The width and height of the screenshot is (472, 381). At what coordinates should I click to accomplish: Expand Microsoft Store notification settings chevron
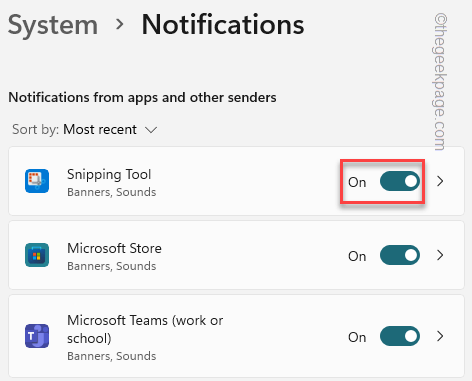440,255
